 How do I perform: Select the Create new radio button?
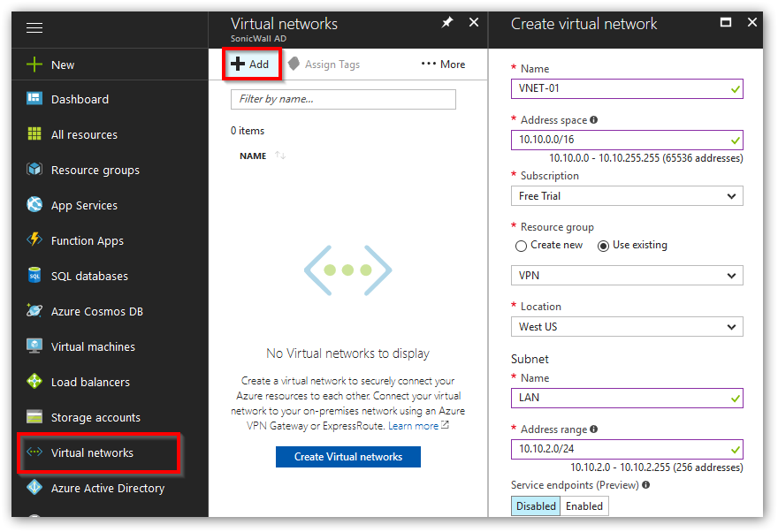pyautogui.click(x=521, y=246)
